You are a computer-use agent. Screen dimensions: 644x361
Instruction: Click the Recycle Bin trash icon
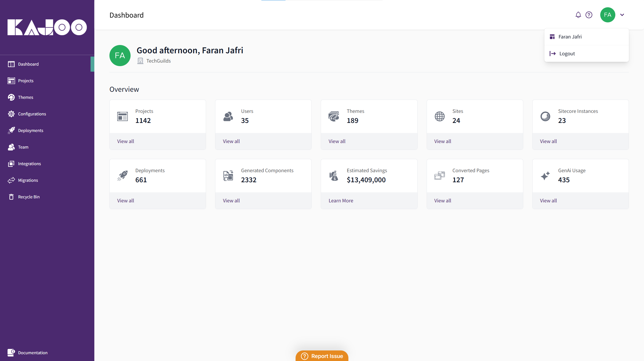[11, 197]
